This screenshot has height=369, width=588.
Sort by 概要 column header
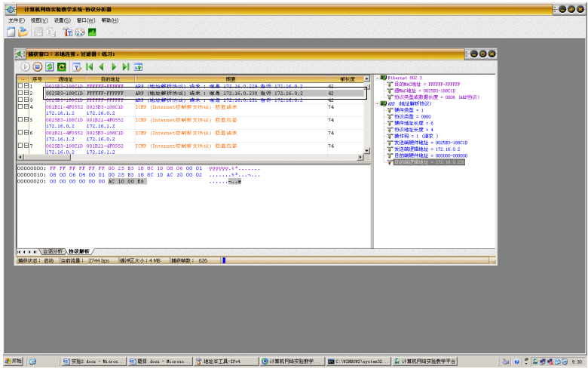pyautogui.click(x=231, y=79)
